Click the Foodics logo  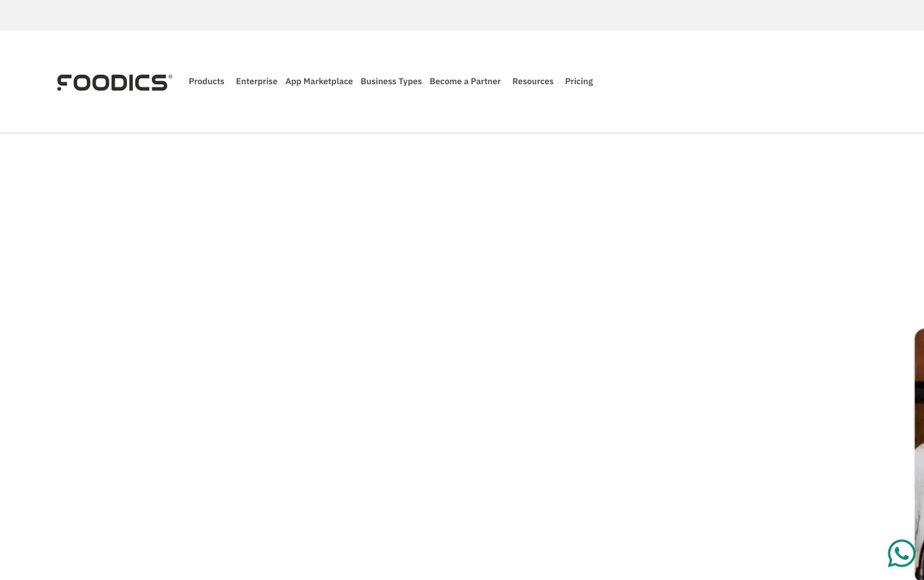[114, 82]
